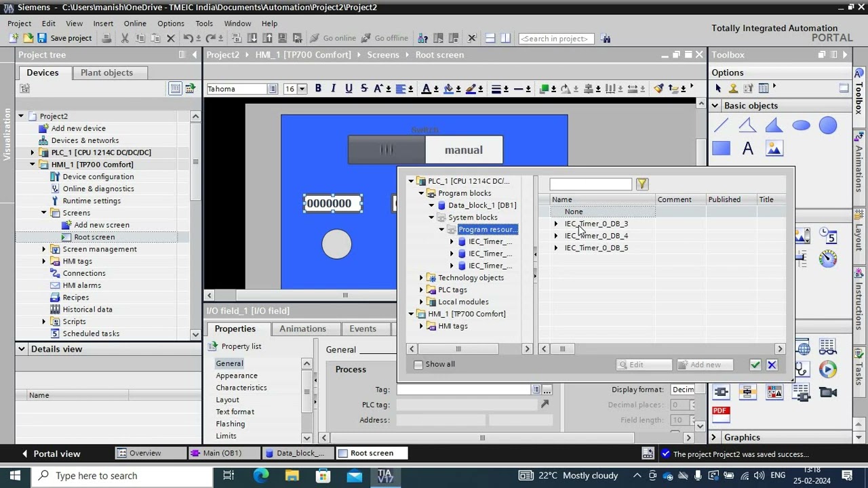This screenshot has height=488, width=868.
Task: Click the Cut scissors icon
Action: tap(125, 38)
